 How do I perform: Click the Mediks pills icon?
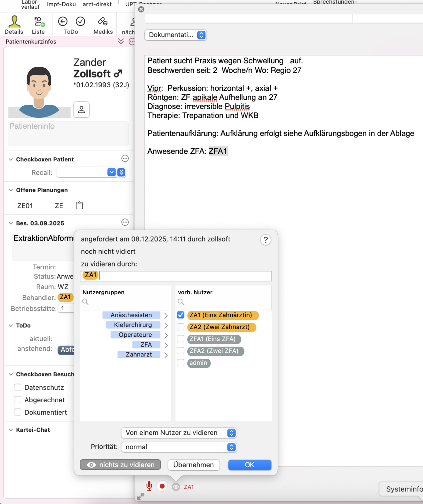coord(103,22)
